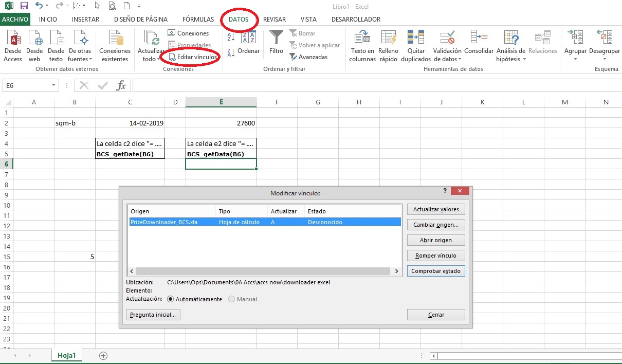The height and width of the screenshot is (364, 622).
Task: Click Abrir origen button
Action: (x=436, y=240)
